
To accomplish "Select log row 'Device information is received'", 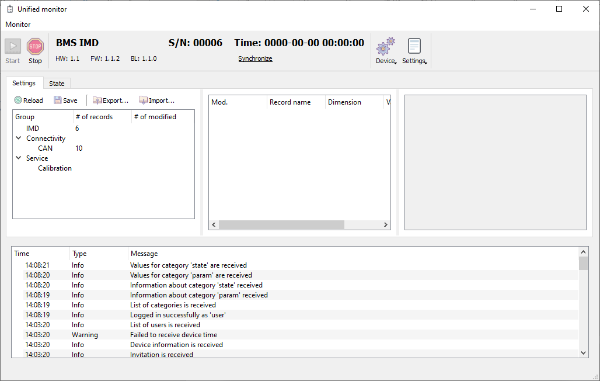I will pos(295,345).
